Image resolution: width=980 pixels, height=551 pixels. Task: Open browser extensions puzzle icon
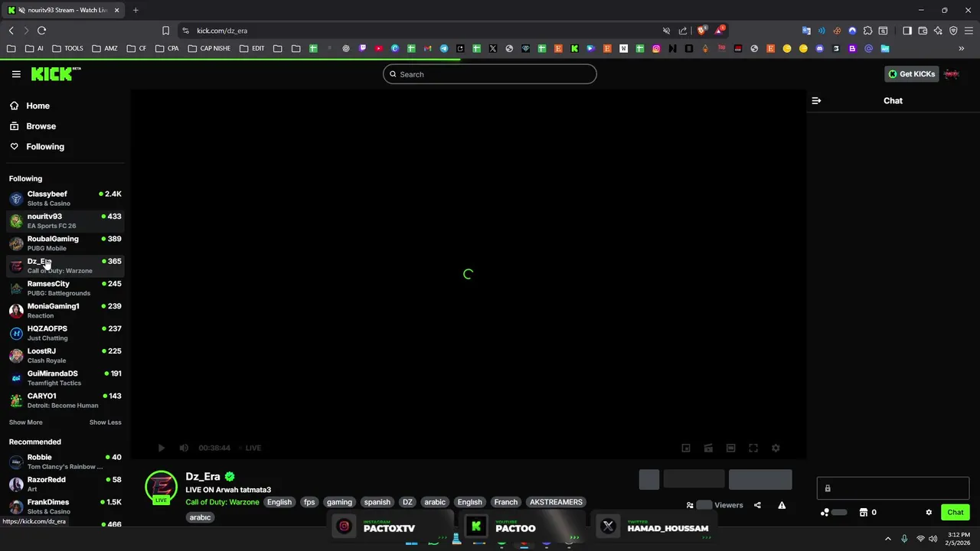pyautogui.click(x=867, y=31)
